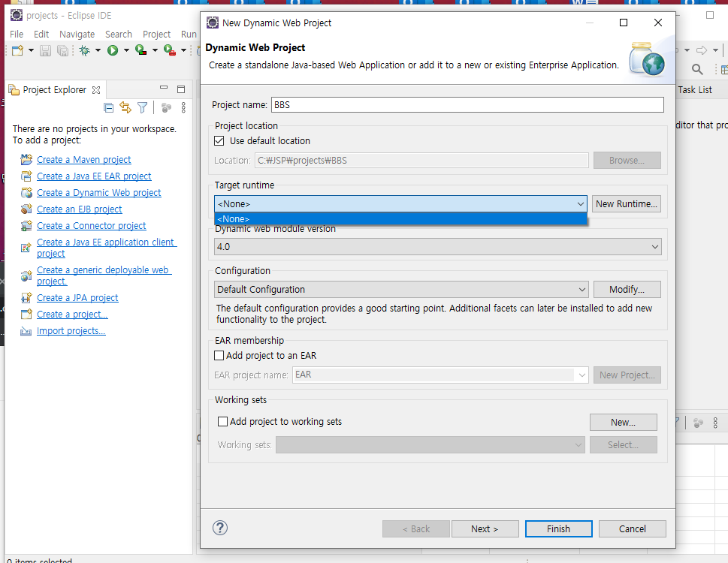The width and height of the screenshot is (728, 563).
Task: Check Add project to working sets
Action: pos(223,422)
